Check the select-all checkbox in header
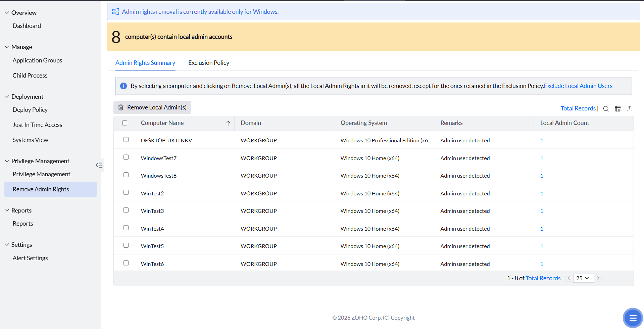 [x=125, y=123]
